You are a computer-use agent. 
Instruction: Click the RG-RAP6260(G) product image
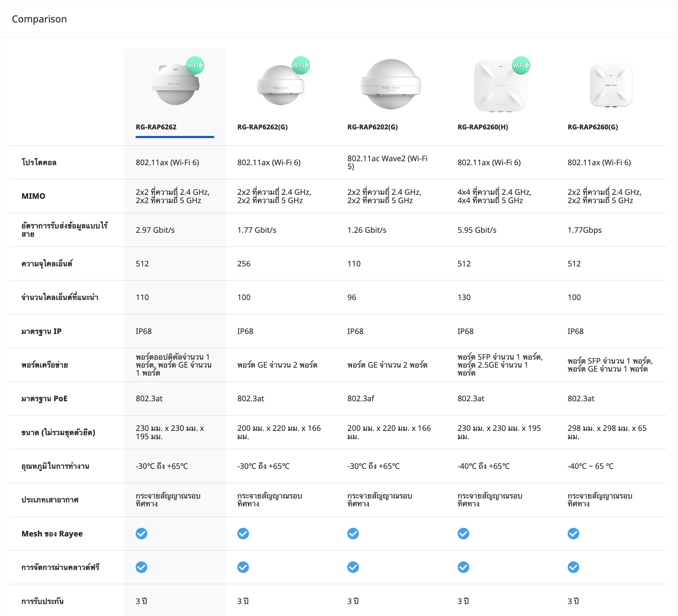tap(611, 86)
